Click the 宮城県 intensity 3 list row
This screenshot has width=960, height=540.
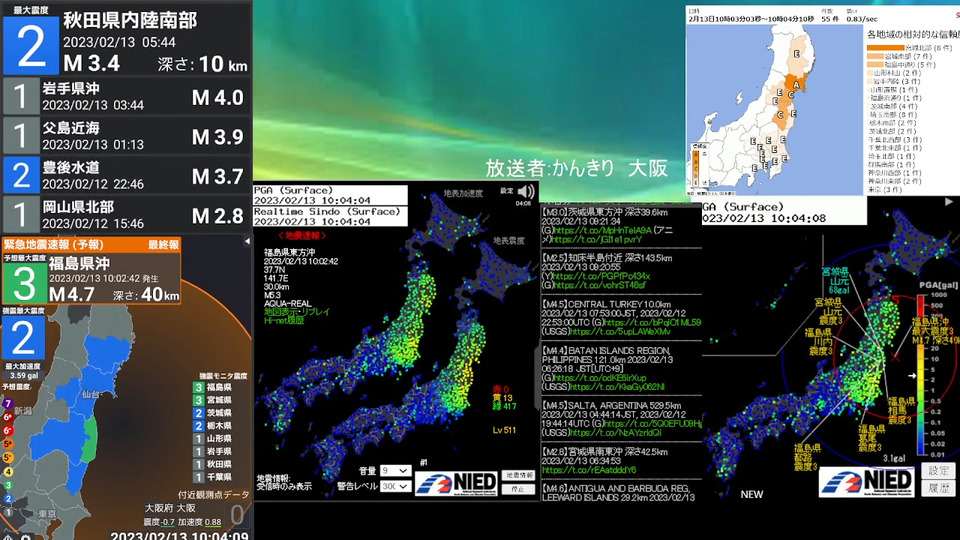(x=213, y=400)
